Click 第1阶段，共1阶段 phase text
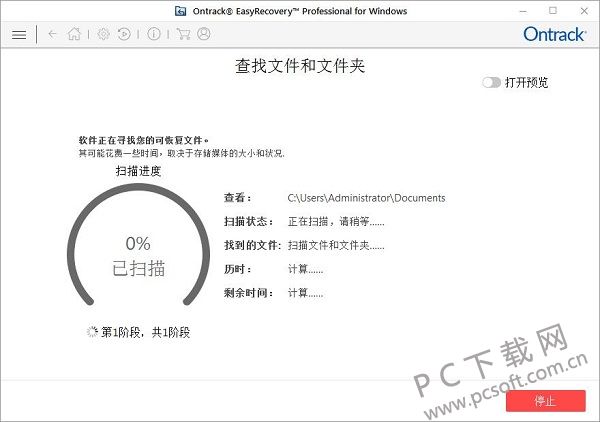This screenshot has width=600, height=422. (x=145, y=332)
